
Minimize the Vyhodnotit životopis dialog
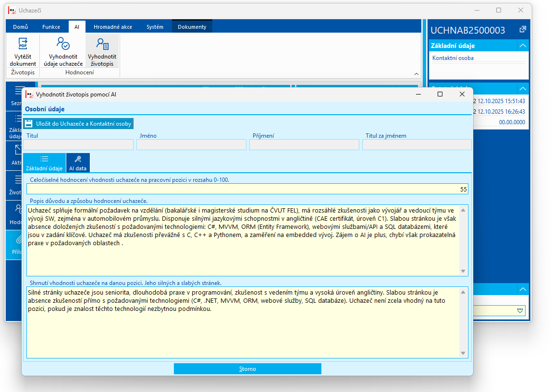coord(418,94)
